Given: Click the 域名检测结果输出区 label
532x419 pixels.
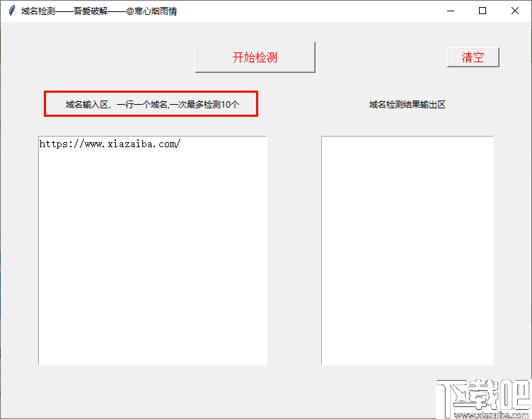Looking at the screenshot, I should (x=407, y=105).
